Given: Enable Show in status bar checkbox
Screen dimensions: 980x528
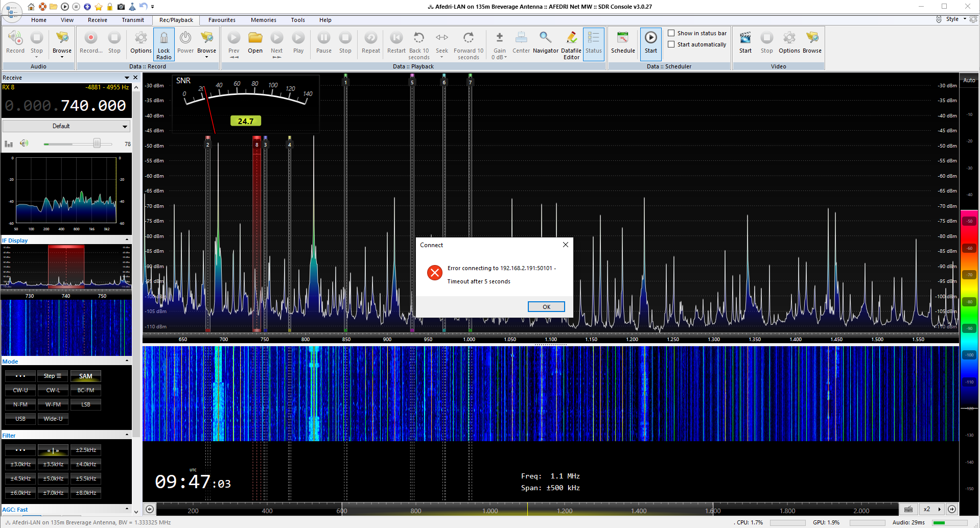Looking at the screenshot, I should (671, 33).
